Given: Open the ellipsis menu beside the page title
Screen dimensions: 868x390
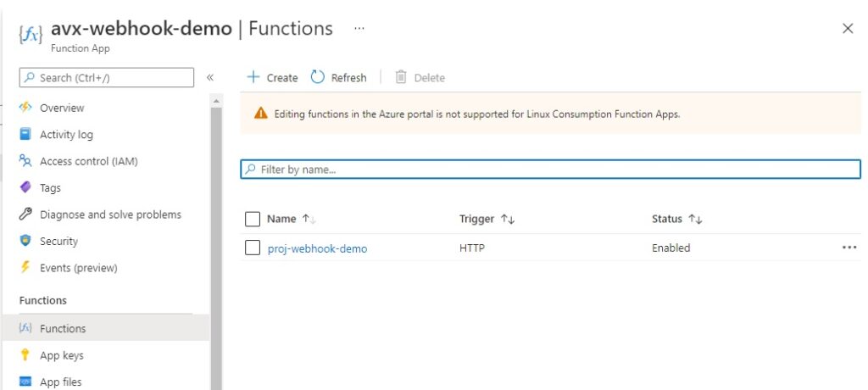Looking at the screenshot, I should pyautogui.click(x=359, y=28).
